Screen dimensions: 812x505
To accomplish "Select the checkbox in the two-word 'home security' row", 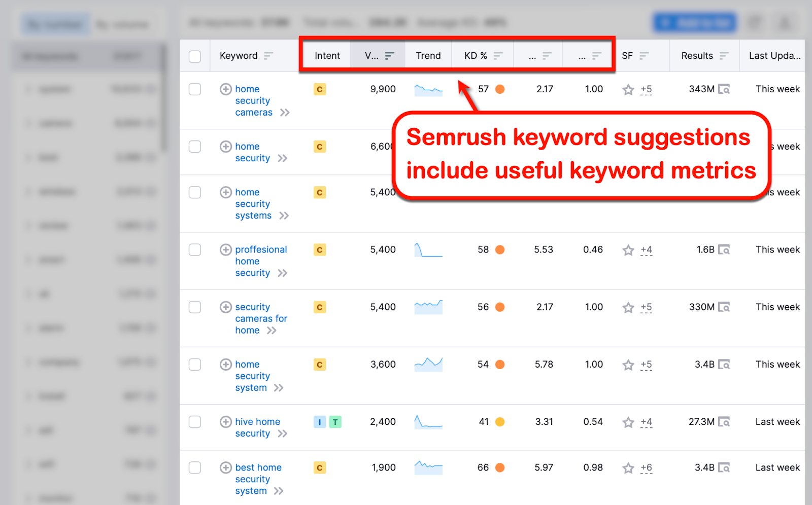I will click(x=195, y=147).
